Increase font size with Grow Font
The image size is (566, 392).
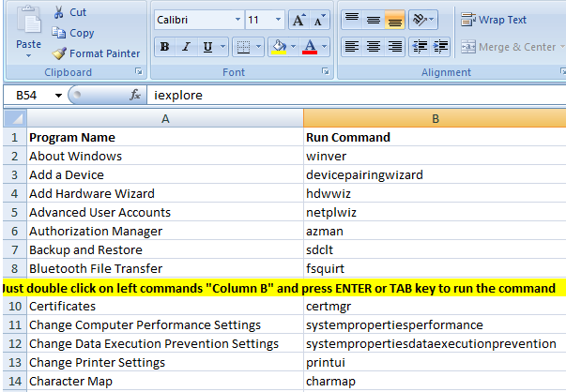[298, 20]
